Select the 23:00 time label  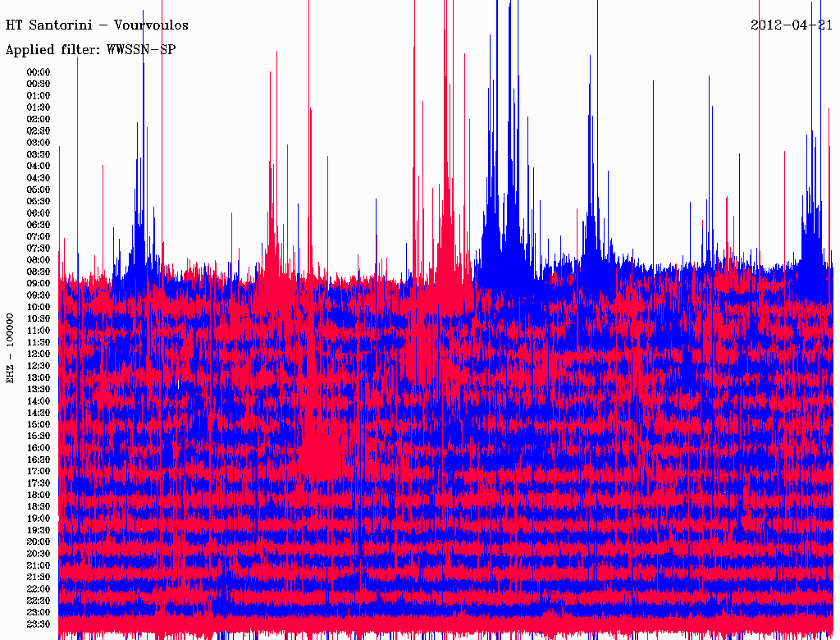click(39, 613)
